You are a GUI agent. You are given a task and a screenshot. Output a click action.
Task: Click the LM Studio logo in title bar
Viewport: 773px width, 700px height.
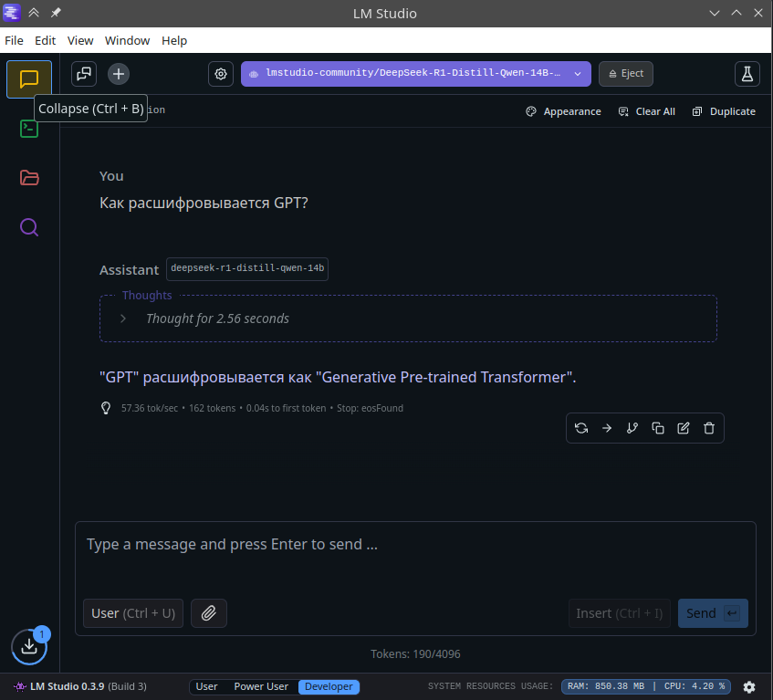pos(12,13)
